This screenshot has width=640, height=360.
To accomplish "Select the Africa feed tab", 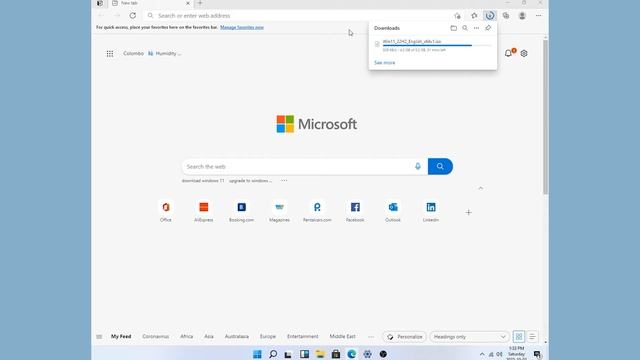I will point(187,336).
